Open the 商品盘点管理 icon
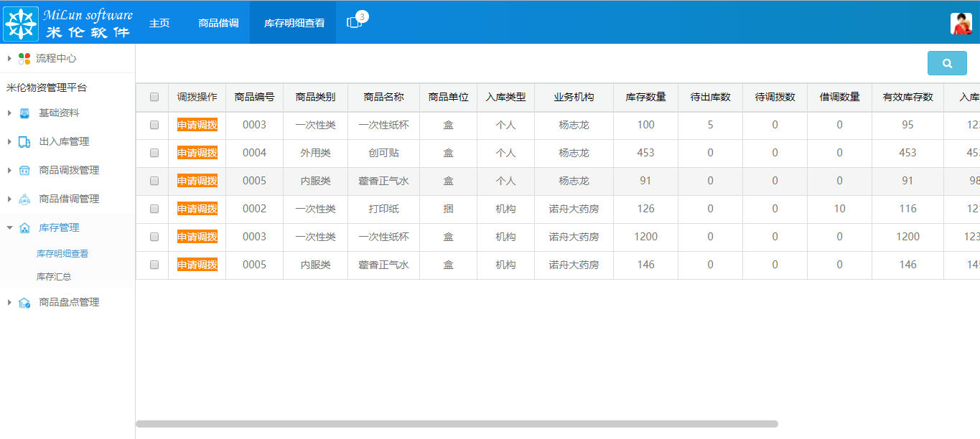Screen dimensions: 980x439 point(24,303)
